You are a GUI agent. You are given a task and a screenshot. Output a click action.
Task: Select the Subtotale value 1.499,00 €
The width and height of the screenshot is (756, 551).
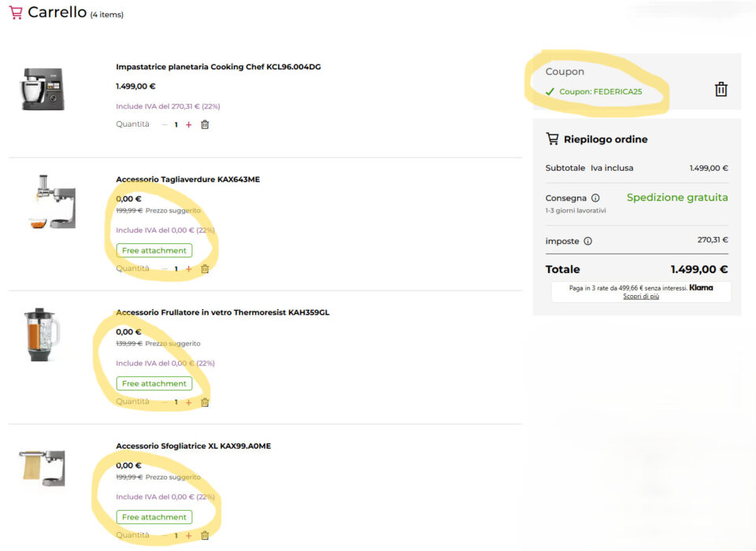click(709, 168)
